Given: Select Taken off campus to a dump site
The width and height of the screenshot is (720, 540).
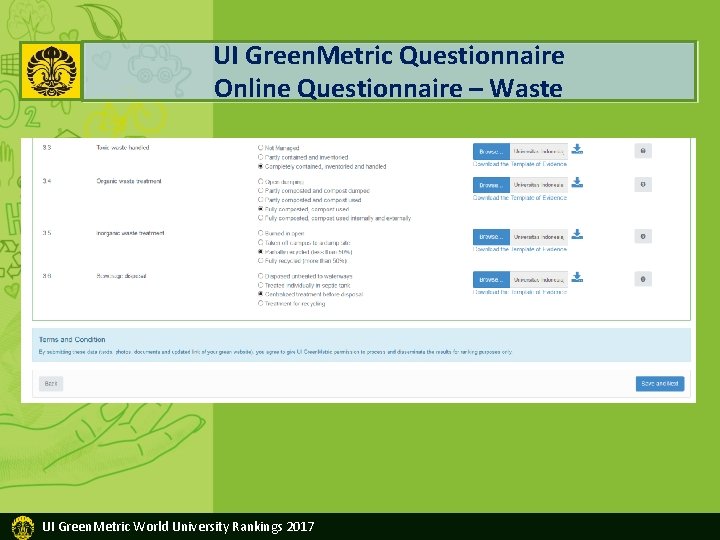Looking at the screenshot, I should click(260, 242).
